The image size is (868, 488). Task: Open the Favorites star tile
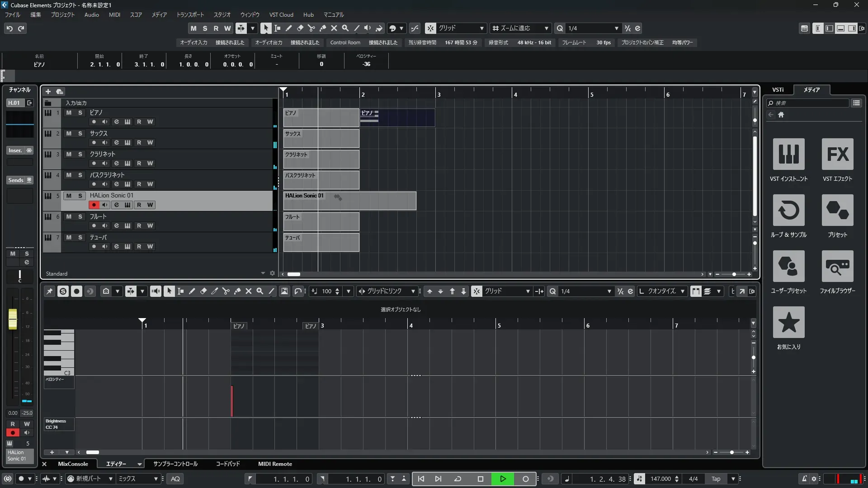(788, 322)
